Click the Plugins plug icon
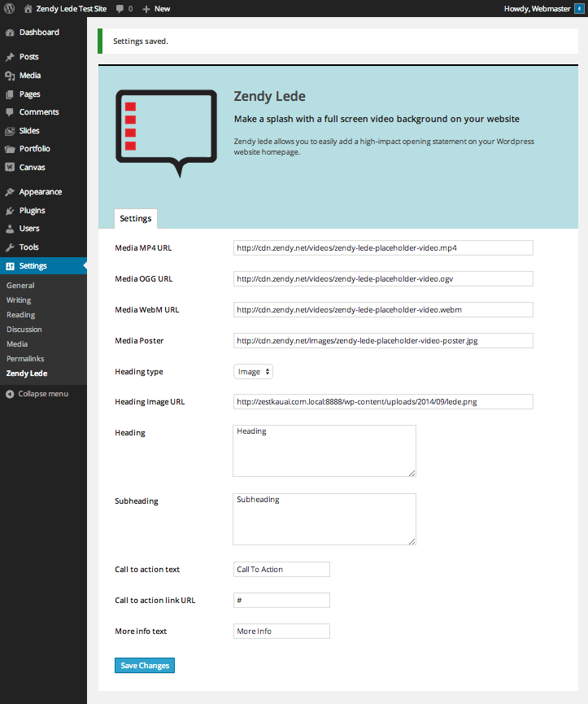 point(10,211)
